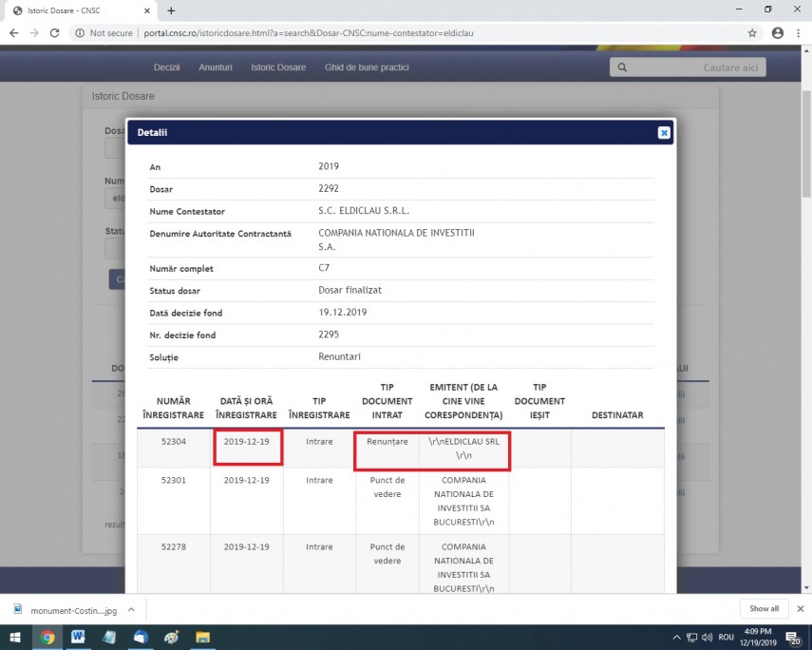Go back using the browser arrow
This screenshot has height=650, width=812.
pyautogui.click(x=13, y=32)
